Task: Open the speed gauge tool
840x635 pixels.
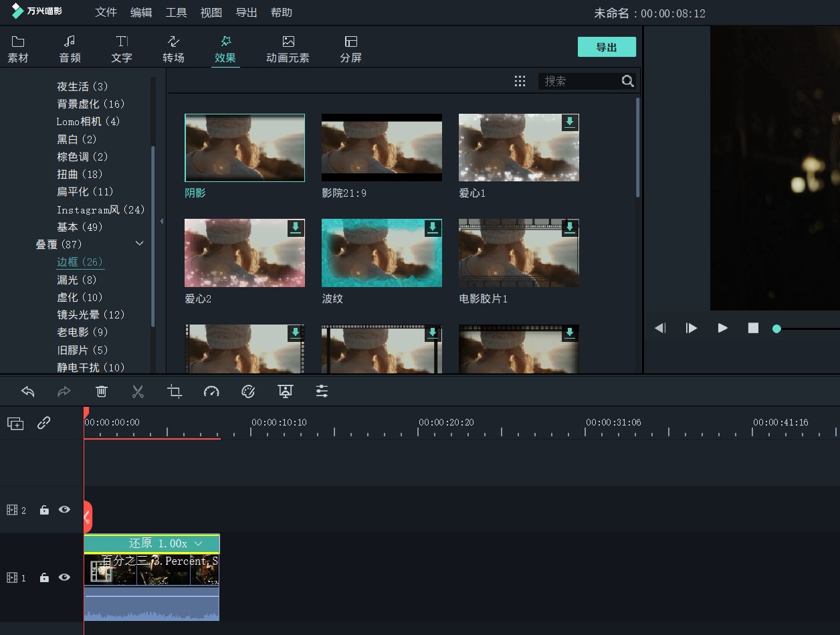Action: click(211, 391)
